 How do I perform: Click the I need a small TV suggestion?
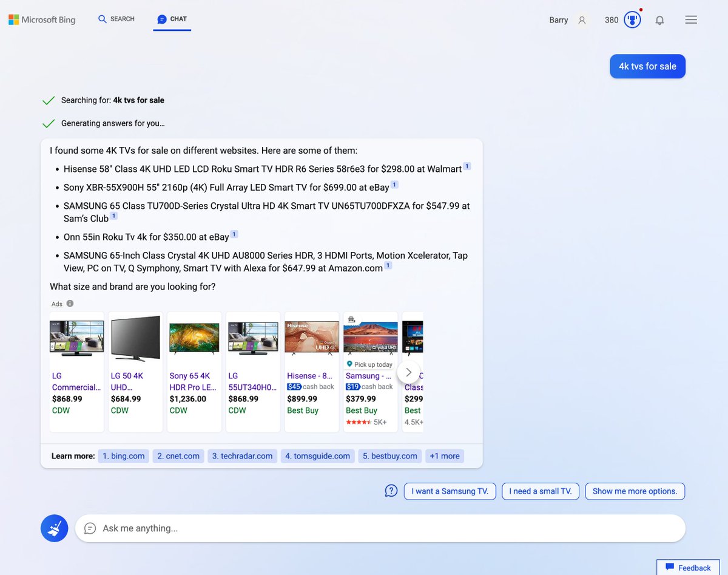click(x=540, y=491)
